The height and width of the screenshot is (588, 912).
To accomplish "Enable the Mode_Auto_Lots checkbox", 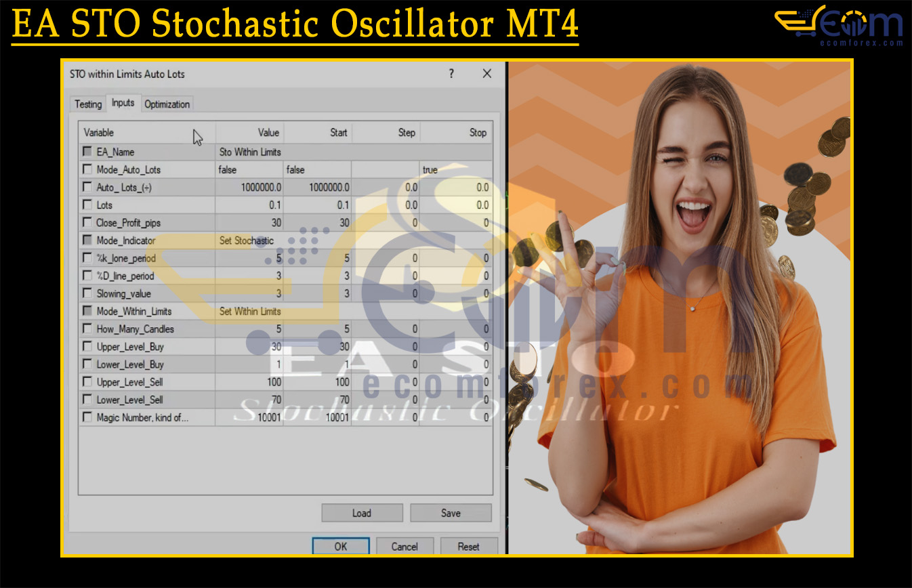I will (x=87, y=169).
